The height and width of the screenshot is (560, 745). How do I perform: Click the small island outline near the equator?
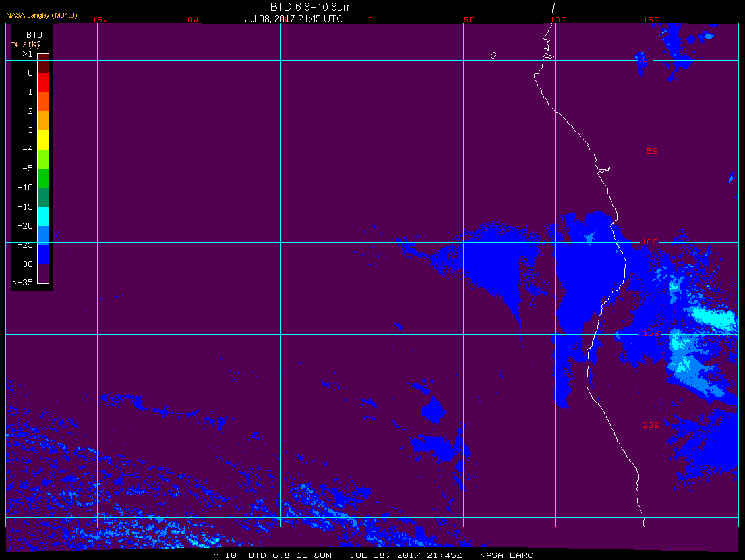[493, 55]
